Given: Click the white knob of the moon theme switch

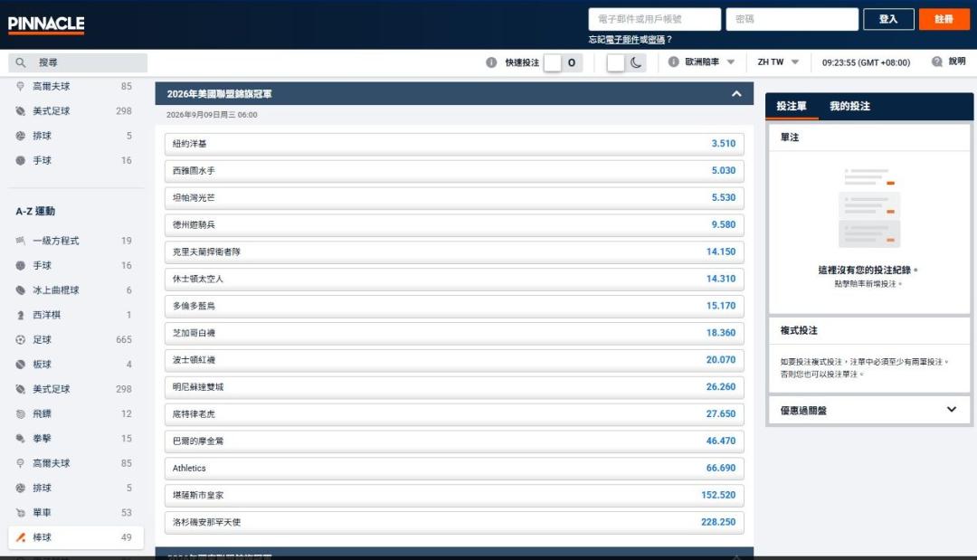Looking at the screenshot, I should pos(616,62).
